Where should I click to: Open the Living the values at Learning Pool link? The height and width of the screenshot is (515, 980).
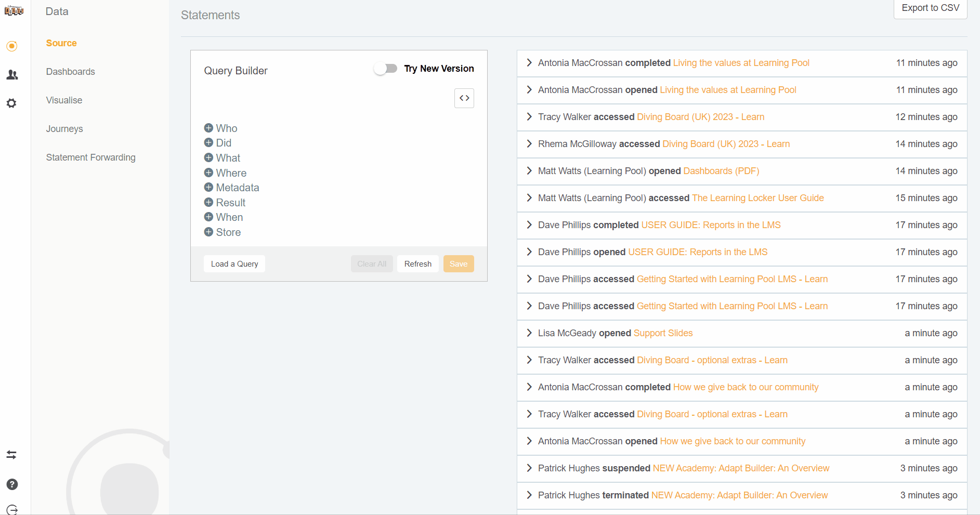coord(741,62)
